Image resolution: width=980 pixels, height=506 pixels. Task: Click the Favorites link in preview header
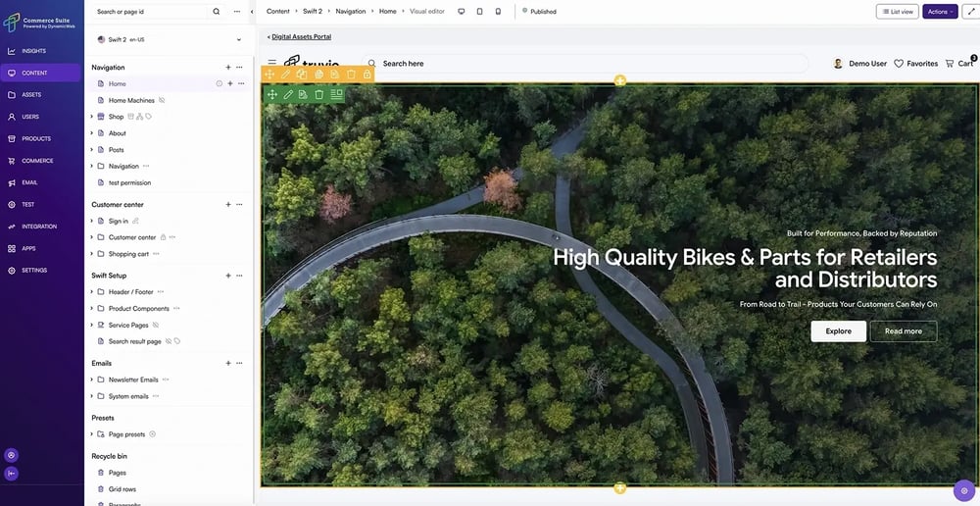pos(915,63)
